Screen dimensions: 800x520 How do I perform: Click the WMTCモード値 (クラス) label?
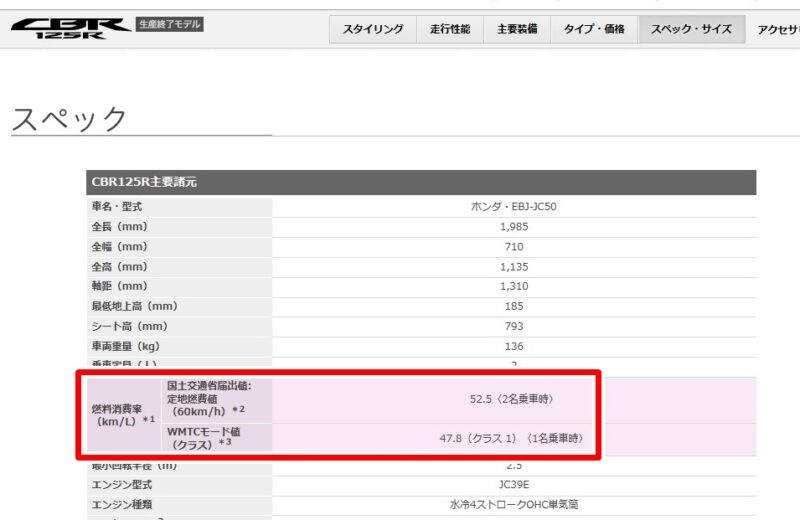coord(204,438)
